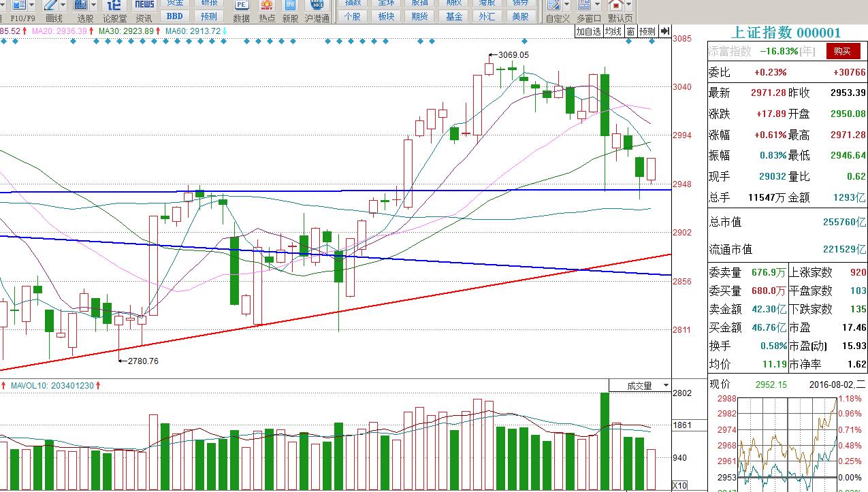
Task: Click the date 2016-08-02 label
Action: click(832, 384)
